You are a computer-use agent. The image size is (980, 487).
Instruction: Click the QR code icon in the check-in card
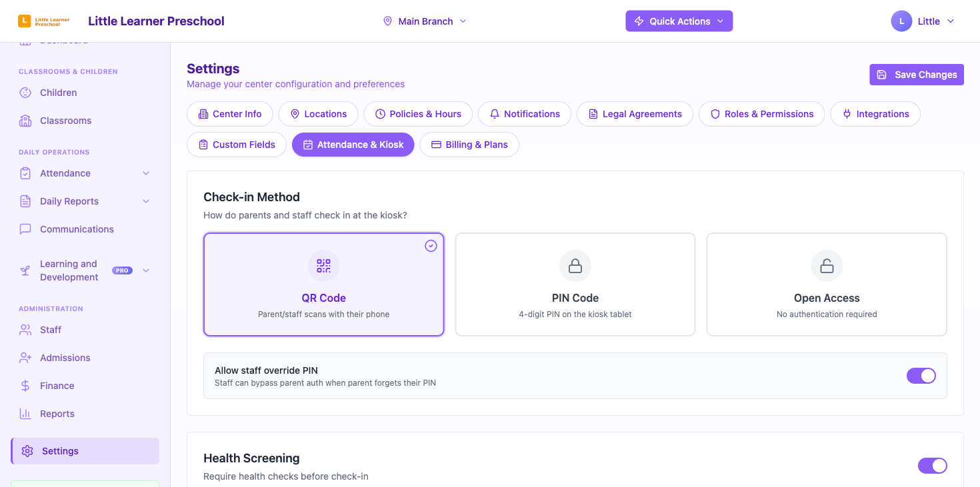click(x=323, y=266)
